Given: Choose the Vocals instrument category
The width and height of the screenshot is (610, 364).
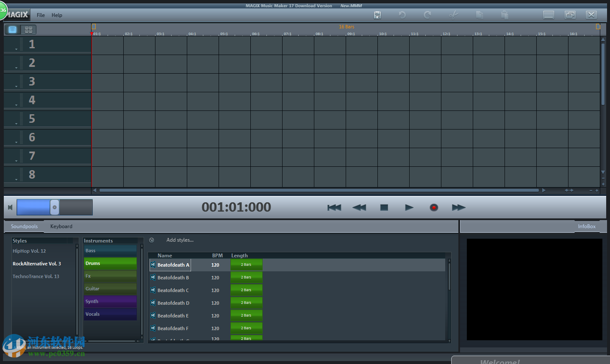Looking at the screenshot, I should (110, 314).
